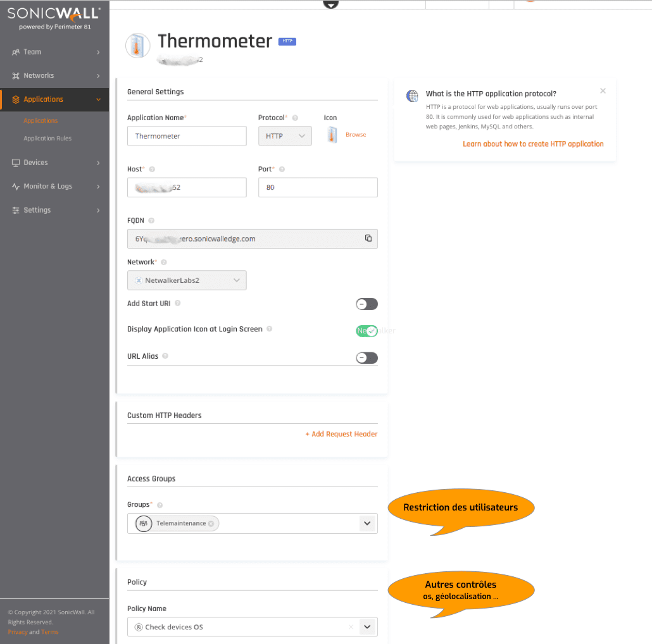
Task: Expand the Policy Name dropdown arrow
Action: pos(367,627)
